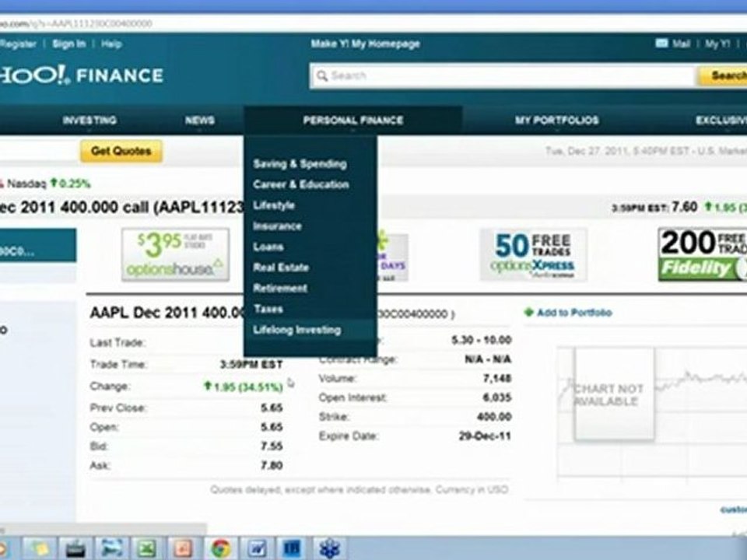Click the Bid value 7.55
The height and width of the screenshot is (560, 747).
(x=272, y=446)
